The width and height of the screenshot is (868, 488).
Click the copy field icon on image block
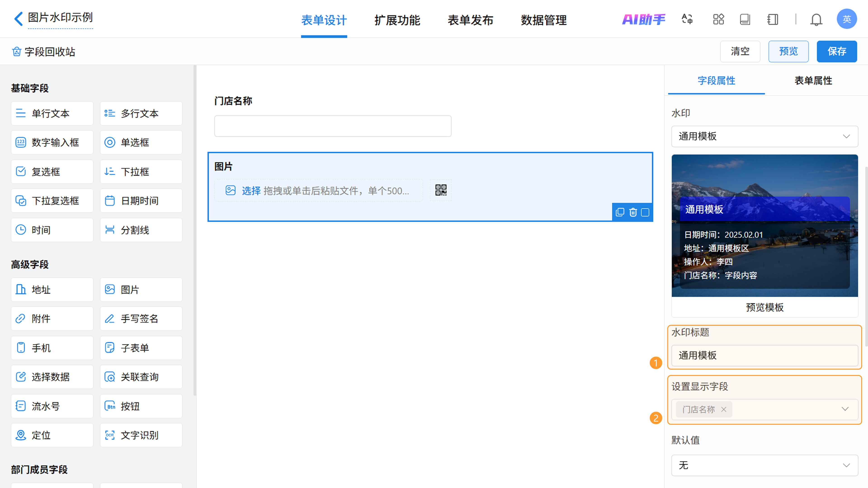[x=620, y=212]
